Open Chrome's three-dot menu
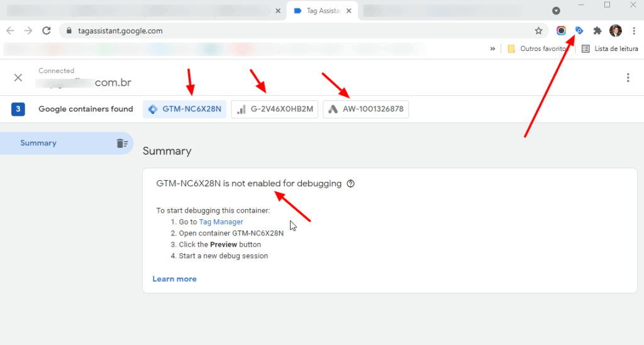The width and height of the screenshot is (644, 345). [x=634, y=31]
